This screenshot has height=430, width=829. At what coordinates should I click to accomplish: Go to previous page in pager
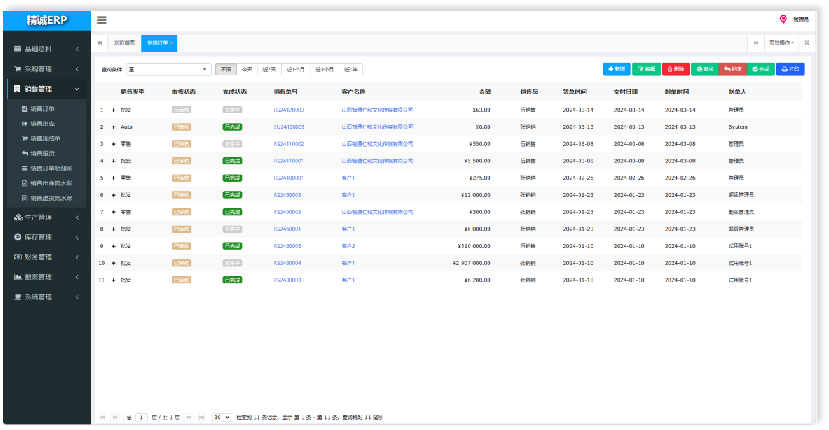[x=115, y=417]
